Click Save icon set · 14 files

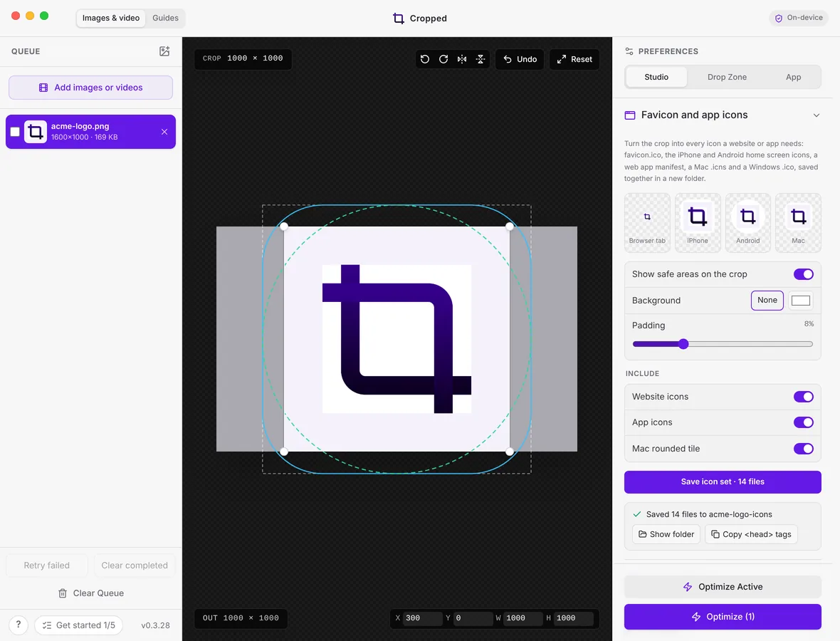point(722,482)
